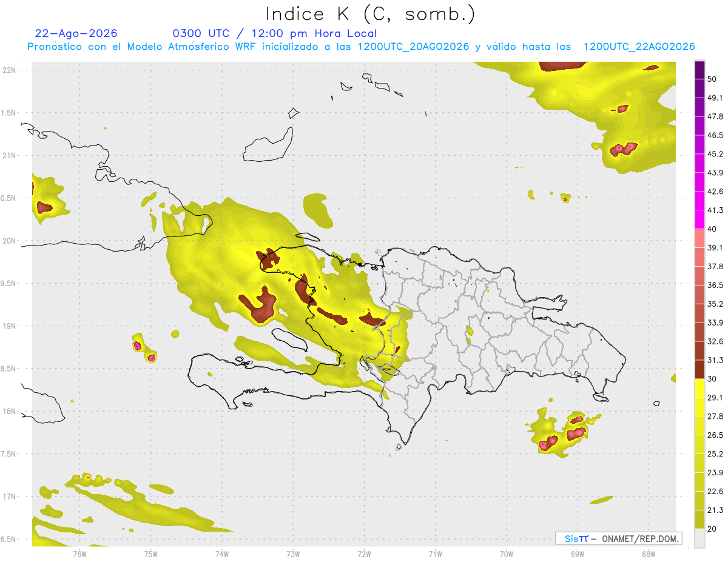The width and height of the screenshot is (728, 562).
Task: Click the "75W" longitude label
Action: click(x=151, y=554)
